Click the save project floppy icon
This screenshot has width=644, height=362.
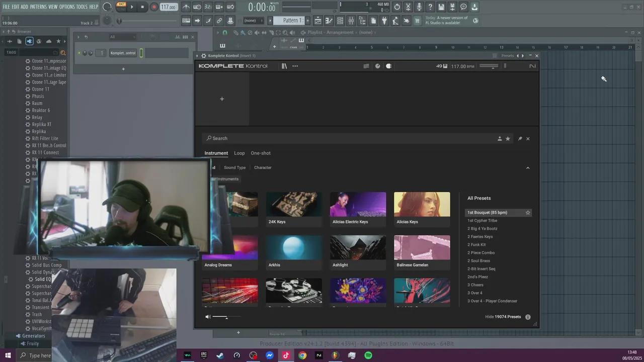[441, 7]
